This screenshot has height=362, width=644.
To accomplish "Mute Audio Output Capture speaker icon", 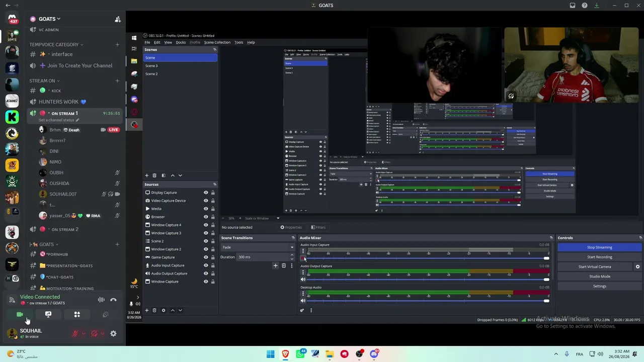I will 303,280.
